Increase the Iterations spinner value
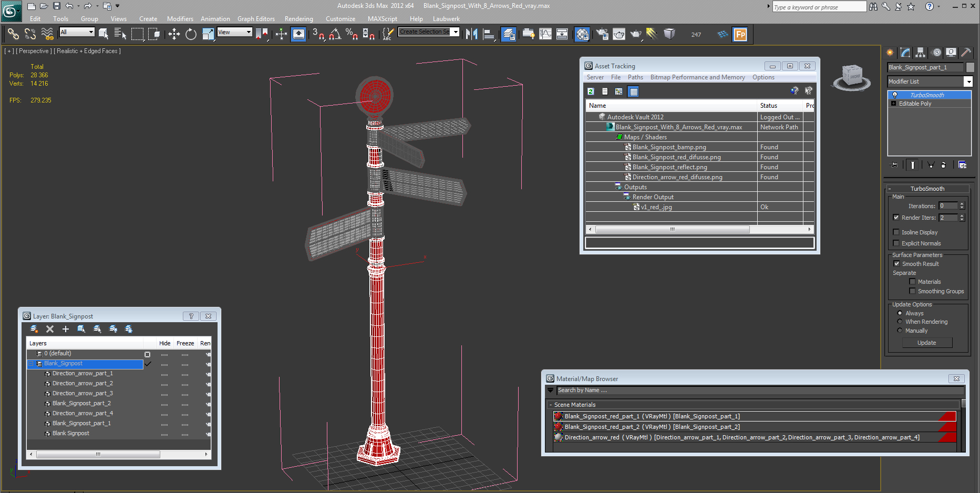 point(962,204)
